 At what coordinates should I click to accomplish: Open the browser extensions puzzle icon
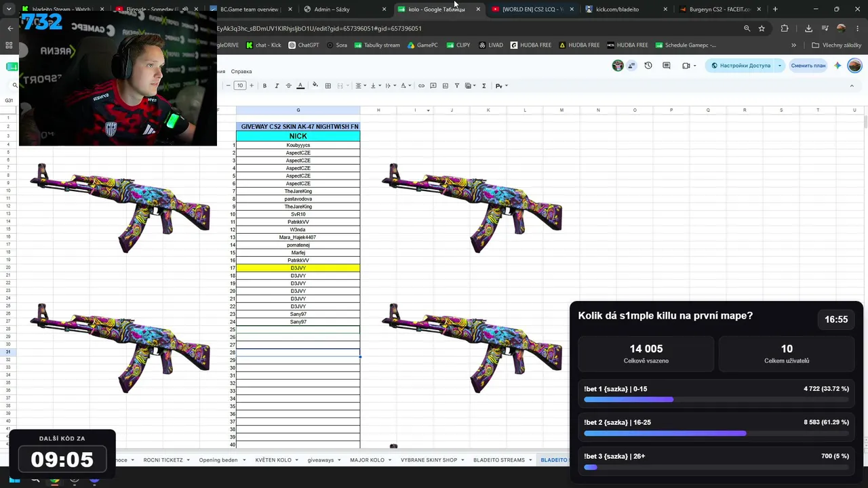[x=785, y=28]
